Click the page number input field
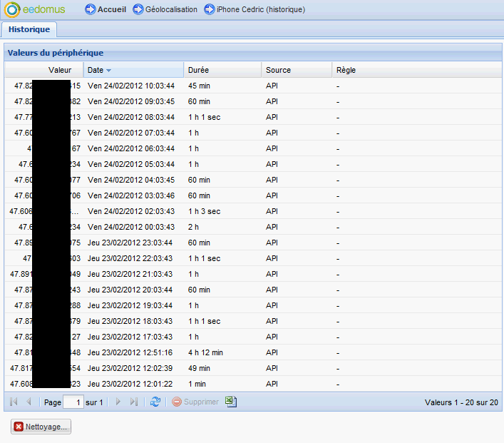Viewport: 504px width, 443px height. coord(73,402)
